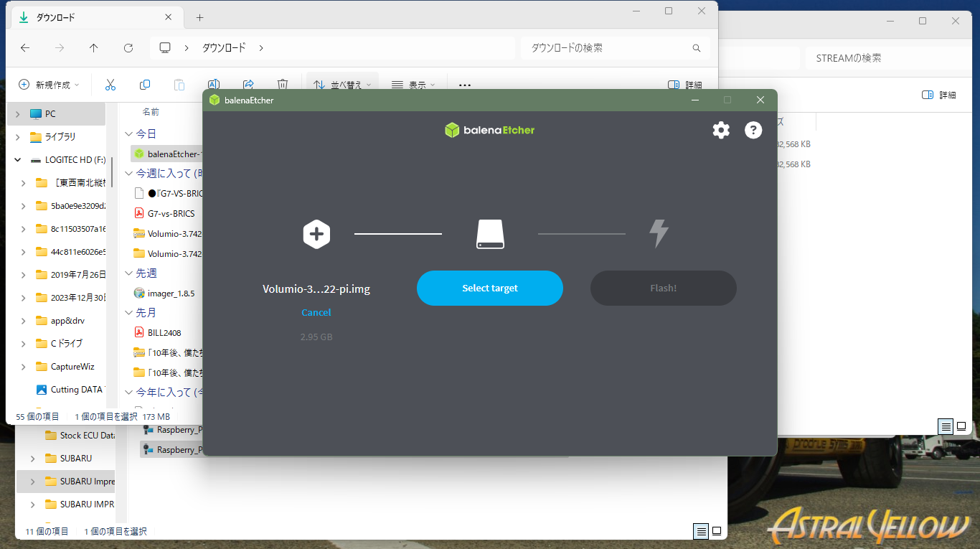Collapse the 今日 group in file list

coord(129,134)
